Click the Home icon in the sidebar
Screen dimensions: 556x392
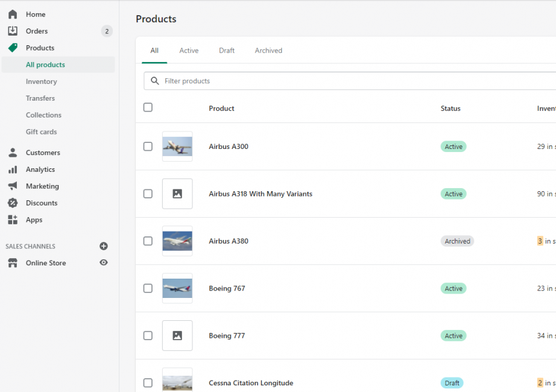point(13,14)
